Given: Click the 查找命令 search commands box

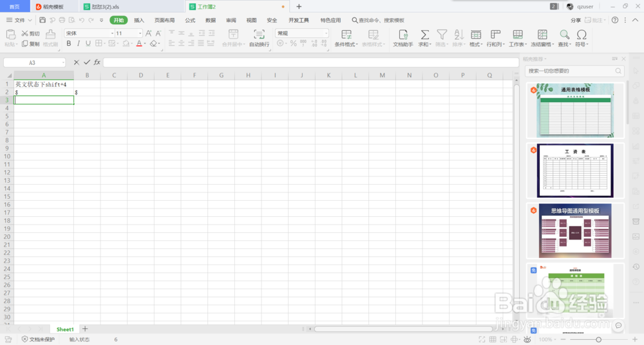Looking at the screenshot, I should pos(378,20).
